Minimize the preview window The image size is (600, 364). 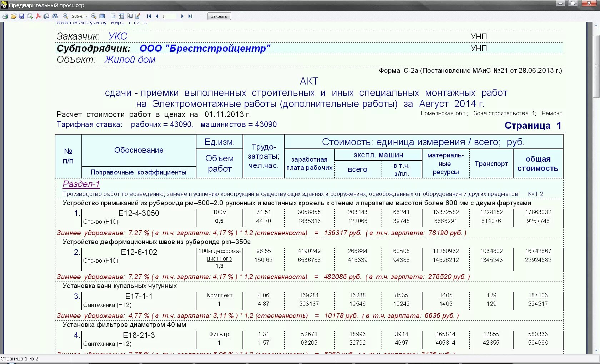(x=560, y=4)
